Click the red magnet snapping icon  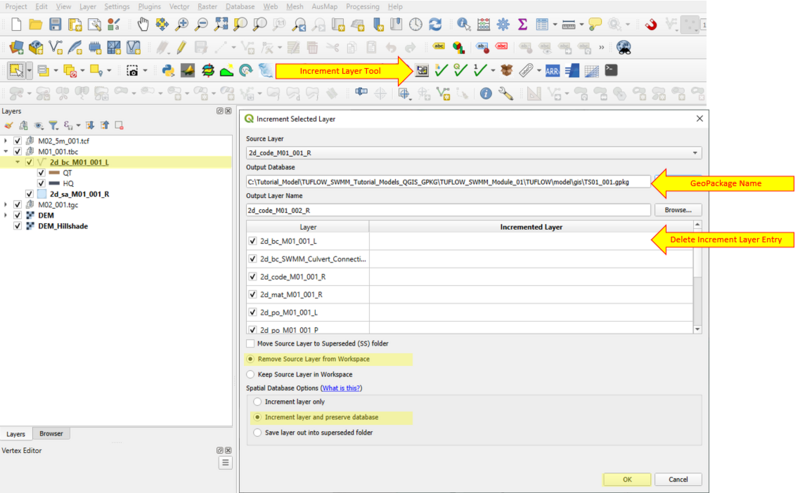click(x=651, y=24)
